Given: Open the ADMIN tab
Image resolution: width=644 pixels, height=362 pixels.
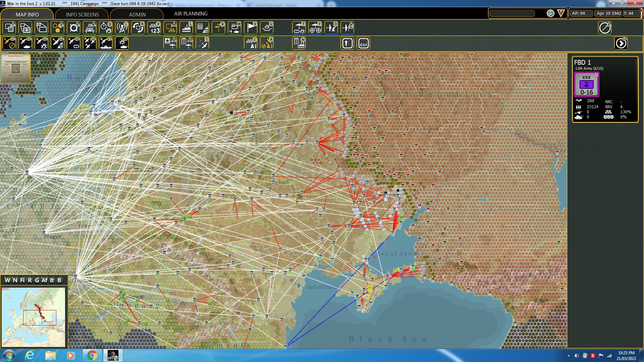Looking at the screenshot, I should click(x=137, y=14).
